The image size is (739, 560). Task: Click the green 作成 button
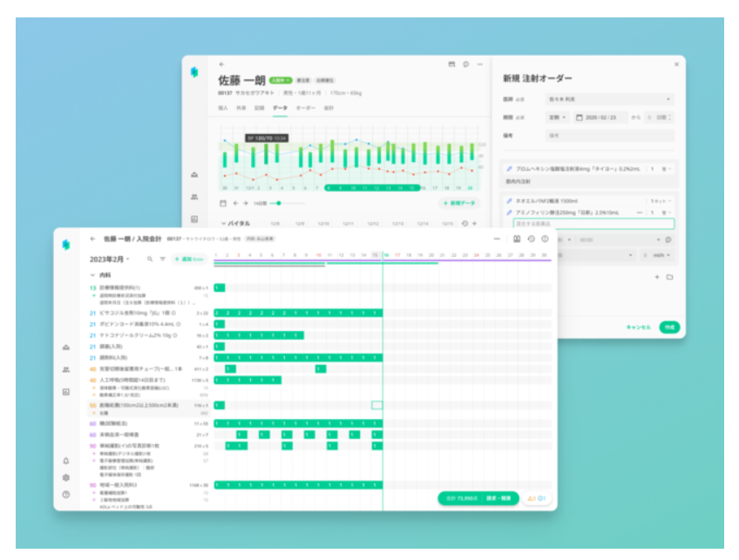(669, 327)
